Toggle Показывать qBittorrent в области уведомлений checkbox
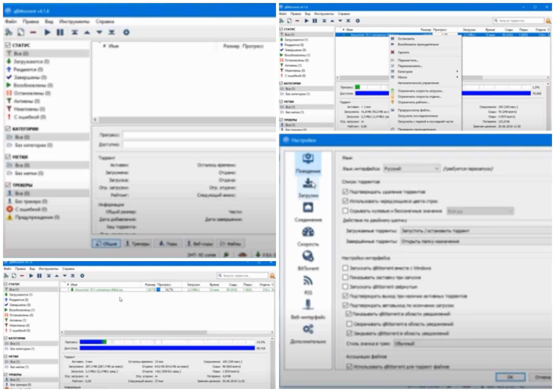Image resolution: width=555 pixels, height=392 pixels. tap(348, 314)
